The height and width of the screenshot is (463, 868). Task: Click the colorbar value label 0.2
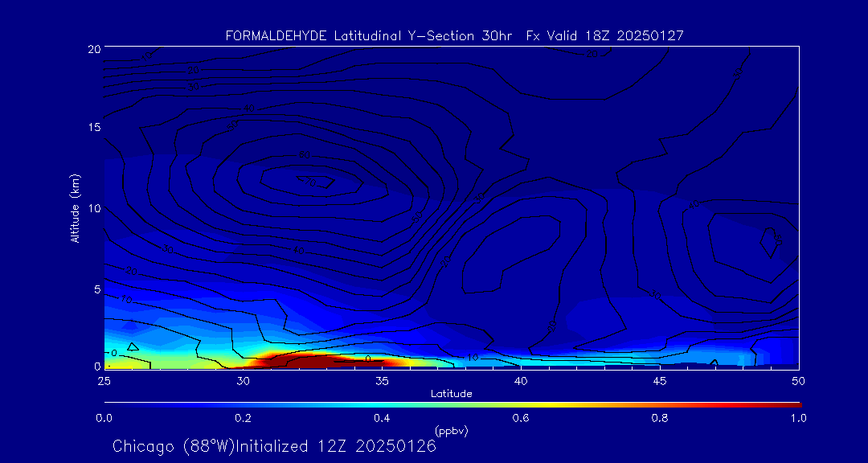pos(244,418)
